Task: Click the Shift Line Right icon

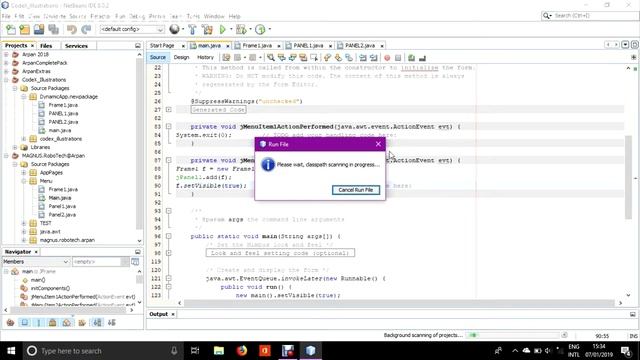Action: (373, 58)
